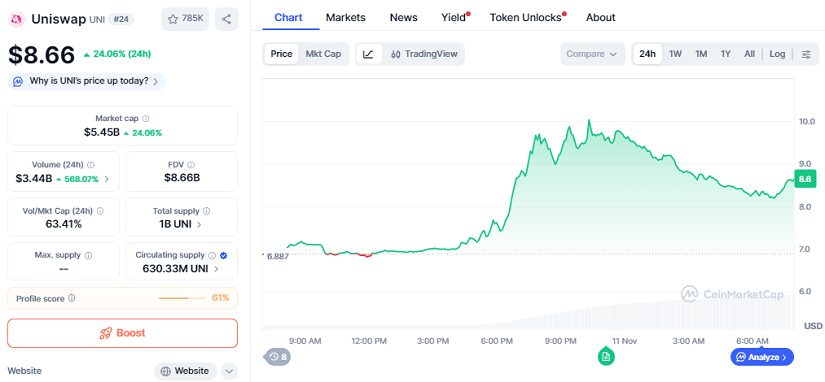Toggle Log scale on the chart
This screenshot has width=825, height=382.
(777, 54)
